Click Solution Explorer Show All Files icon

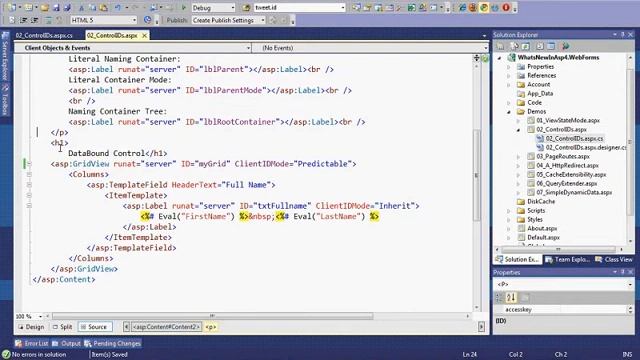click(514, 46)
